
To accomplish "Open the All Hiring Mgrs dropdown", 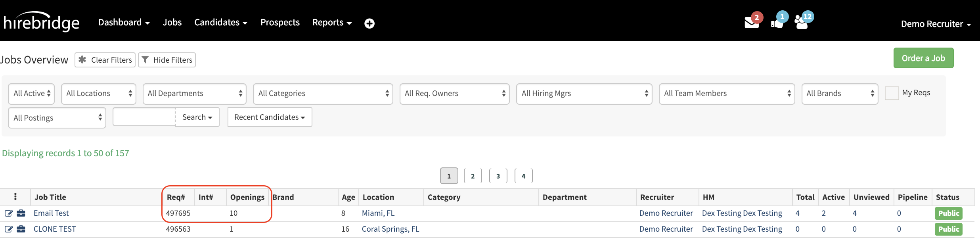I will pyautogui.click(x=584, y=94).
